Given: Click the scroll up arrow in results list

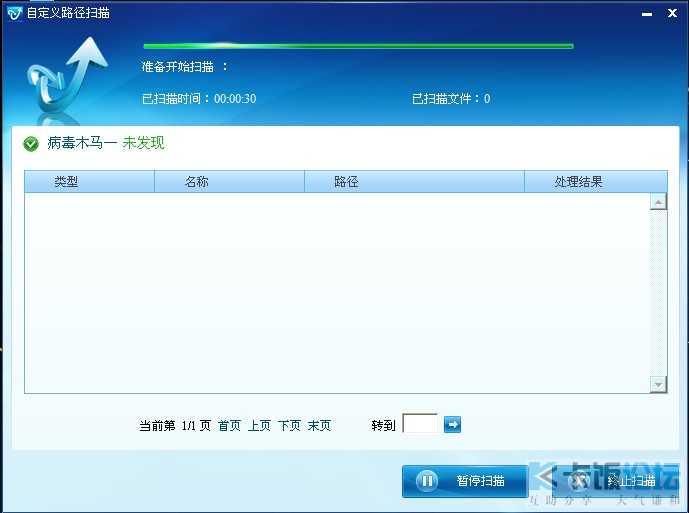Looking at the screenshot, I should (658, 202).
